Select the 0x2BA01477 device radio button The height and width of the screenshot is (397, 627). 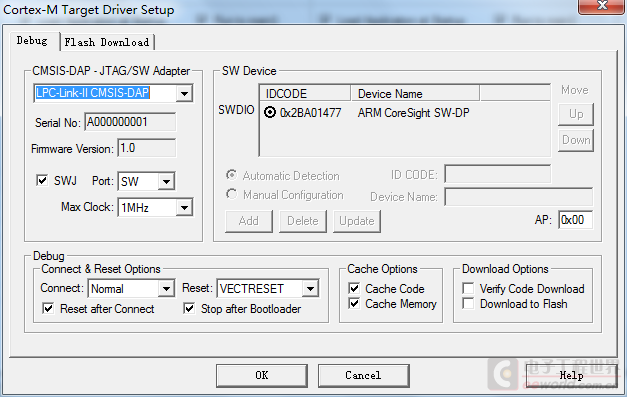[x=270, y=113]
